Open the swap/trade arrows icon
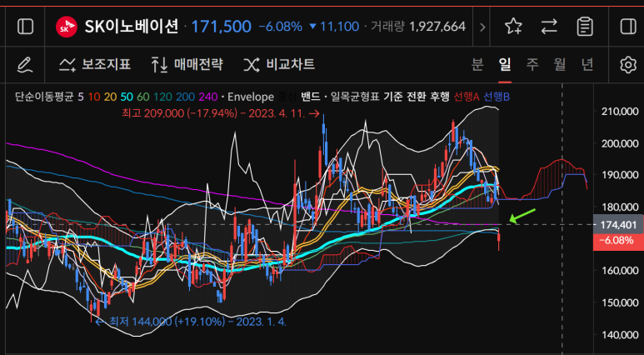Screen dimensions: 644x355 pyautogui.click(x=549, y=27)
